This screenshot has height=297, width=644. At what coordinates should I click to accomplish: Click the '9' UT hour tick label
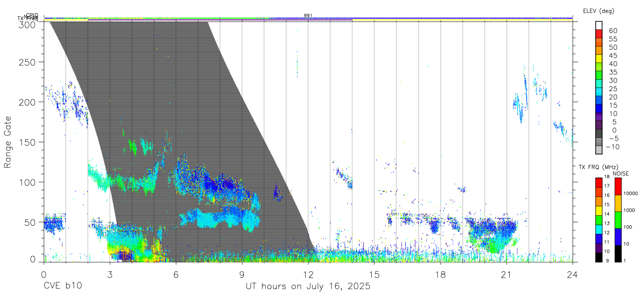242,274
